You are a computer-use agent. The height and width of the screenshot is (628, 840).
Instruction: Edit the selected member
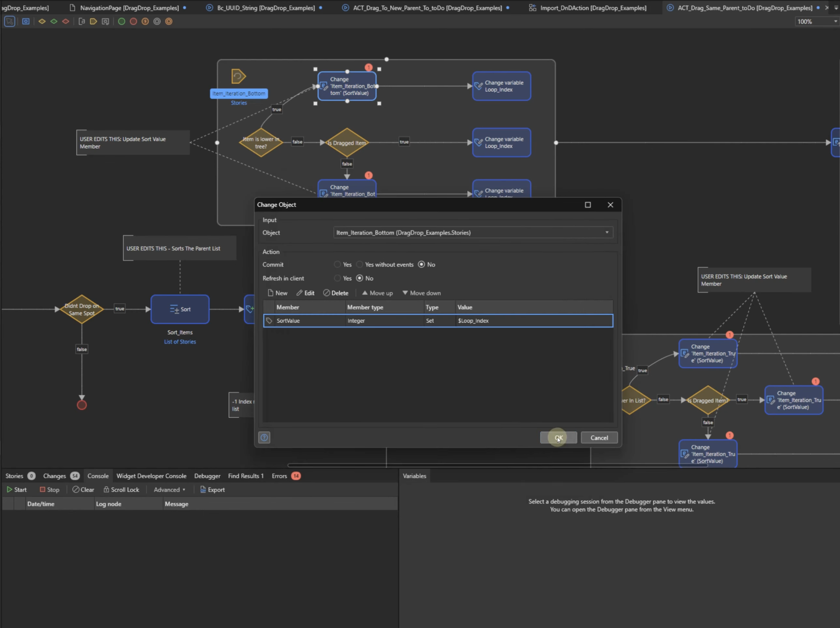pos(305,293)
